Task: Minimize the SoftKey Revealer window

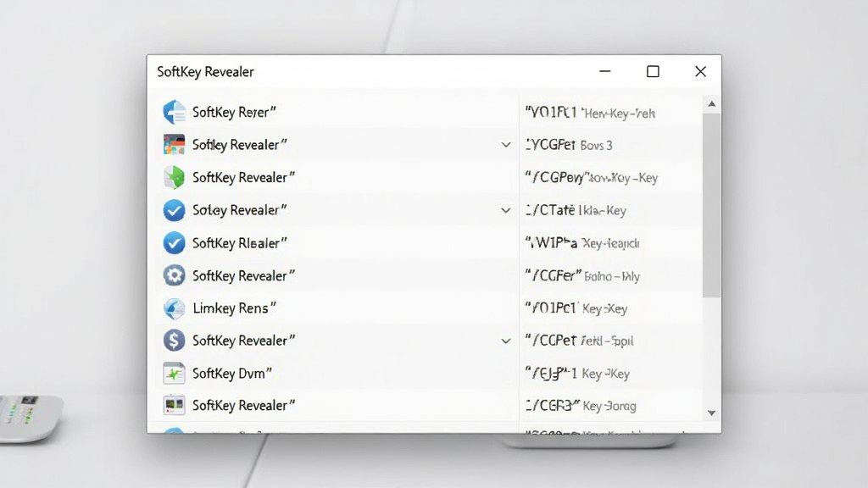Action: pyautogui.click(x=605, y=71)
